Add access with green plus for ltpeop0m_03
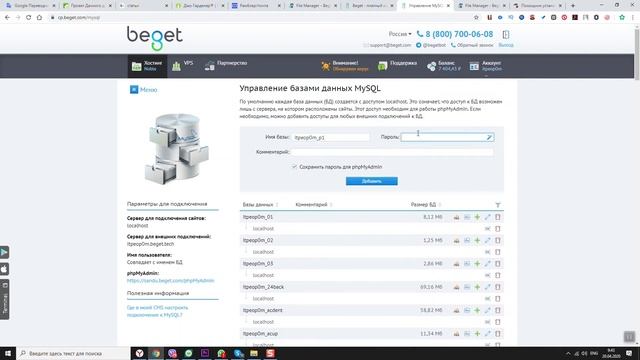Image resolution: width=640 pixels, height=360 pixels. coord(477,264)
